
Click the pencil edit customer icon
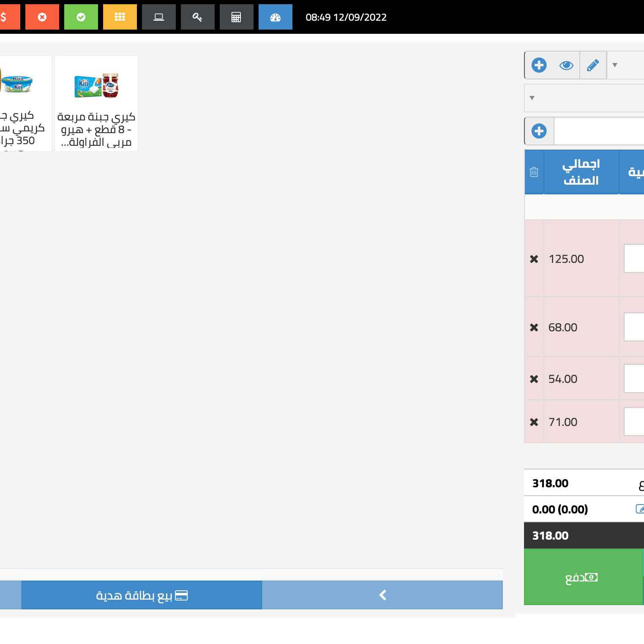click(593, 65)
